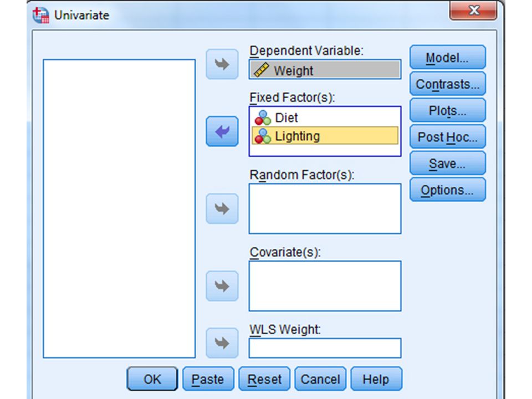Click inside the WLS Weight field
The height and width of the screenshot is (399, 532).
tap(325, 348)
